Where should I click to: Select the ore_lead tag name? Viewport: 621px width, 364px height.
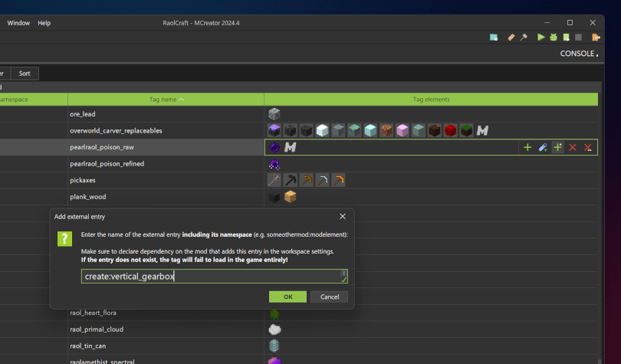[83, 114]
